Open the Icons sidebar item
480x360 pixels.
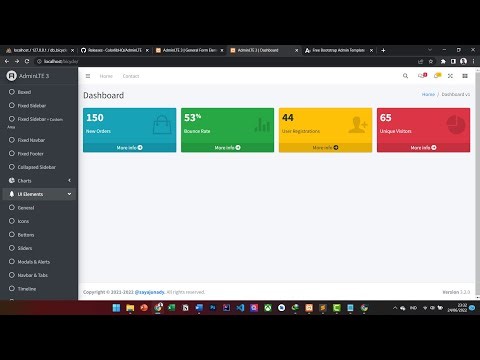pos(40,221)
